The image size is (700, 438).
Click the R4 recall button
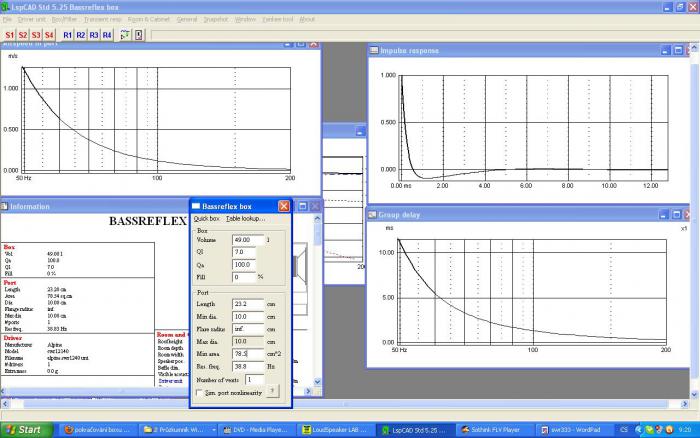107,35
